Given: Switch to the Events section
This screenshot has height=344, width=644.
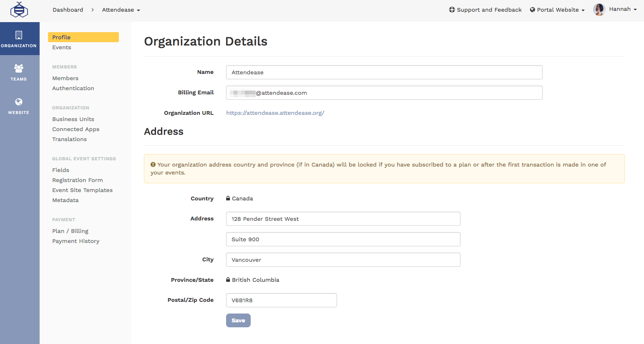Looking at the screenshot, I should pyautogui.click(x=61, y=47).
